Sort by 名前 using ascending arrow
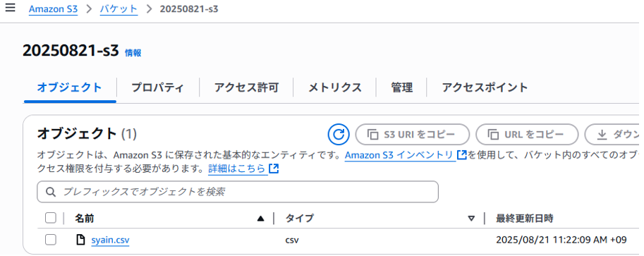Screen dimensions: 644x256 (x=260, y=219)
